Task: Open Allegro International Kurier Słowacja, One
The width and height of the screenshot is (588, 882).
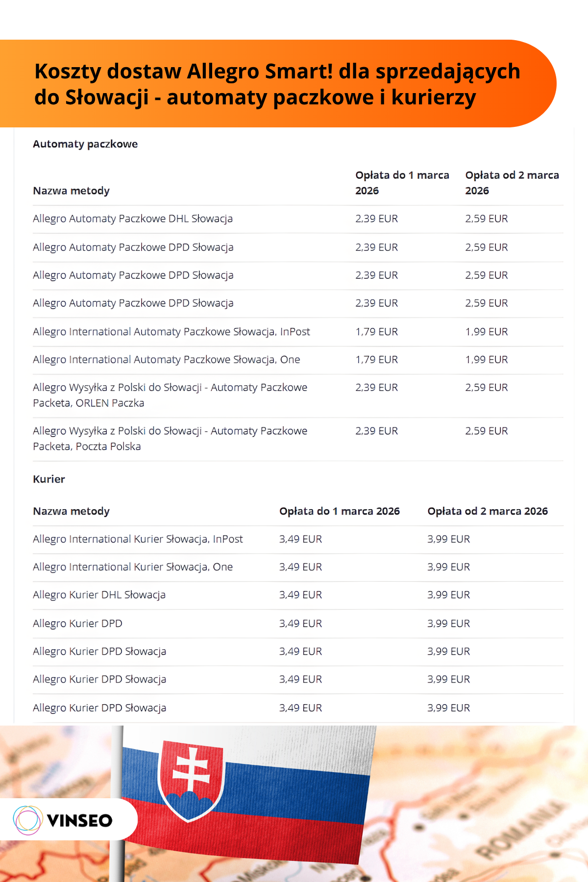Action: tap(133, 567)
